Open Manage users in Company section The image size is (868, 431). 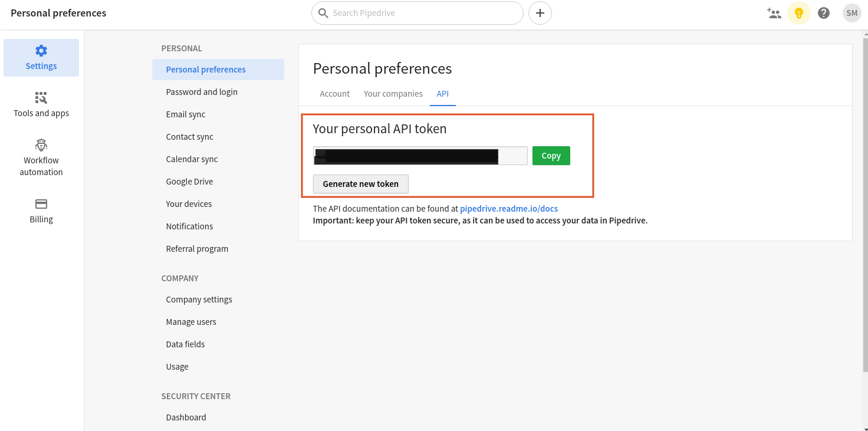pyautogui.click(x=191, y=322)
